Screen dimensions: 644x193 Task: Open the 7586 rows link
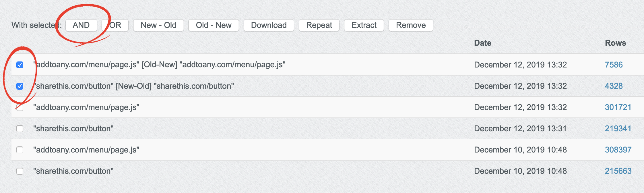[614, 65]
